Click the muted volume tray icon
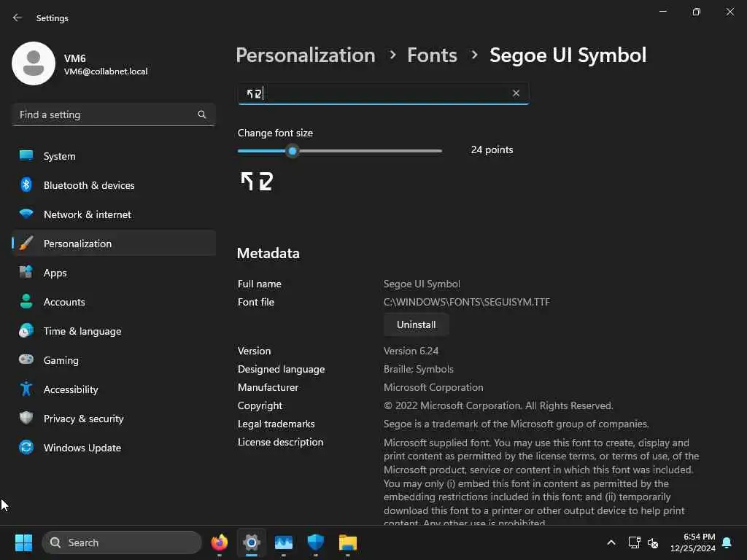The height and width of the screenshot is (560, 747). (653, 542)
